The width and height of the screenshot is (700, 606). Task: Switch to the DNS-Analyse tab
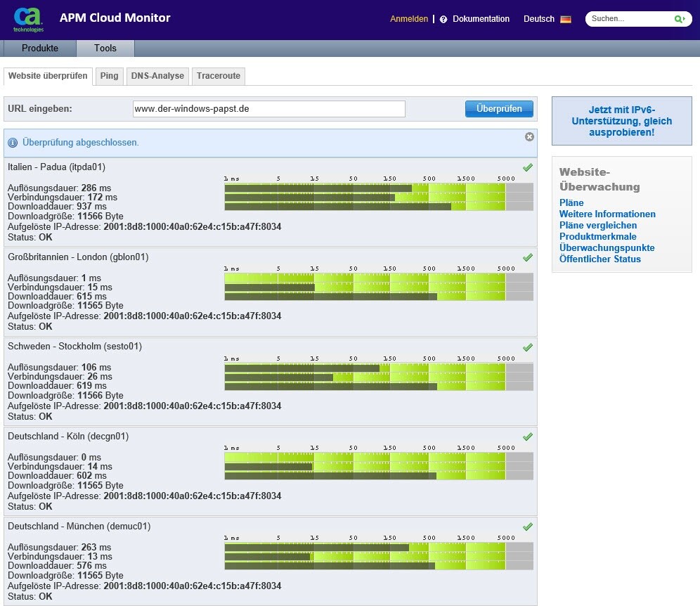[157, 76]
